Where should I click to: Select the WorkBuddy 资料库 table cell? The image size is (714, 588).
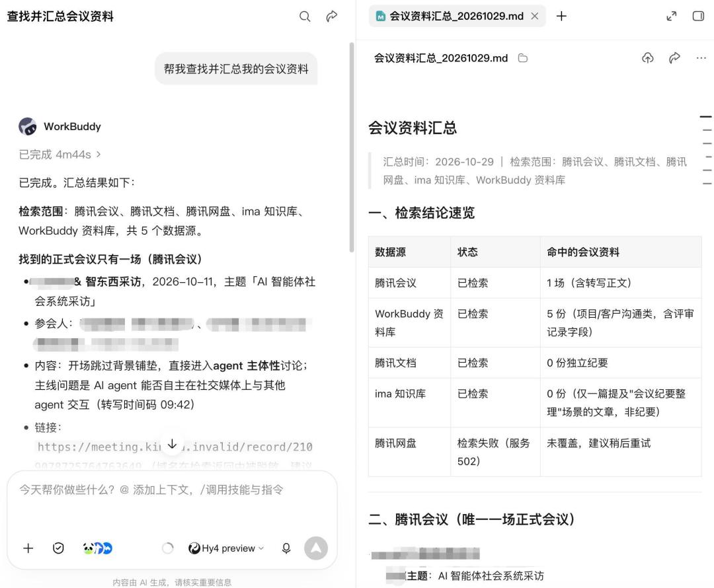click(x=409, y=322)
